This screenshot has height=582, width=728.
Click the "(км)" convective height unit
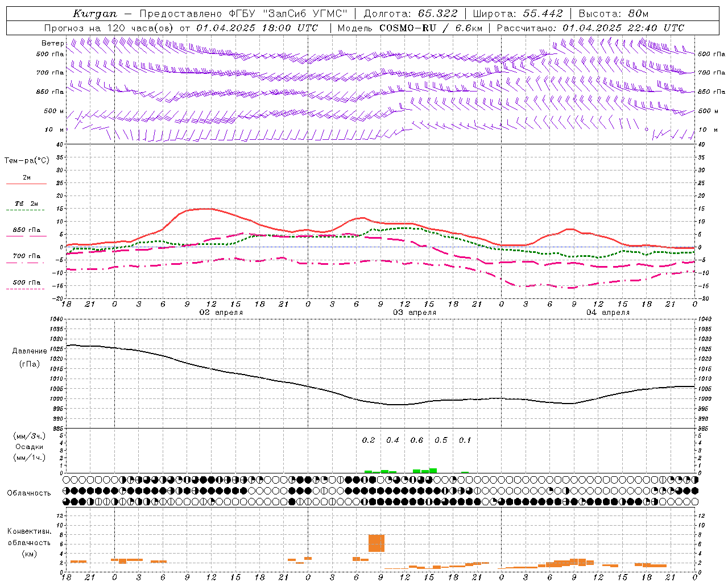click(x=30, y=554)
